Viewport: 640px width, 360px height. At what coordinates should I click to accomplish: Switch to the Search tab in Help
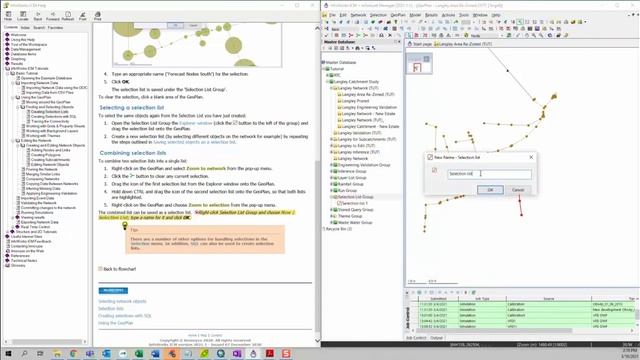coord(39,28)
